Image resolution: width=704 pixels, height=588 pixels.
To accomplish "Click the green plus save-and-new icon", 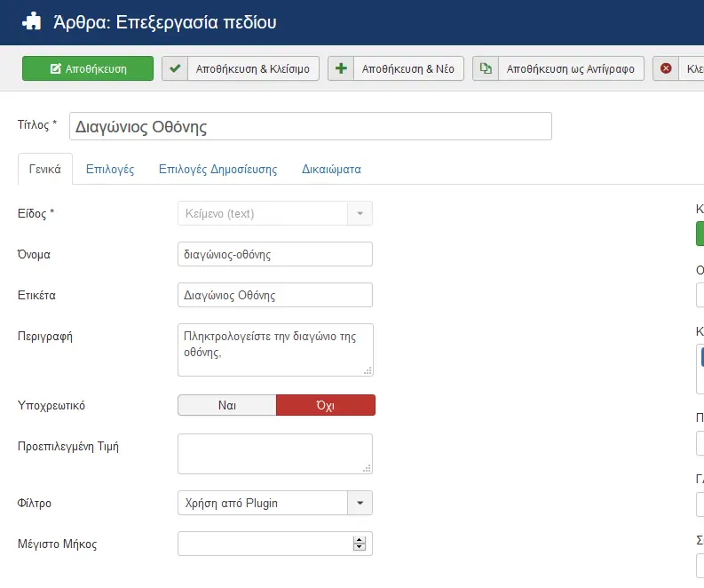I will click(x=341, y=68).
